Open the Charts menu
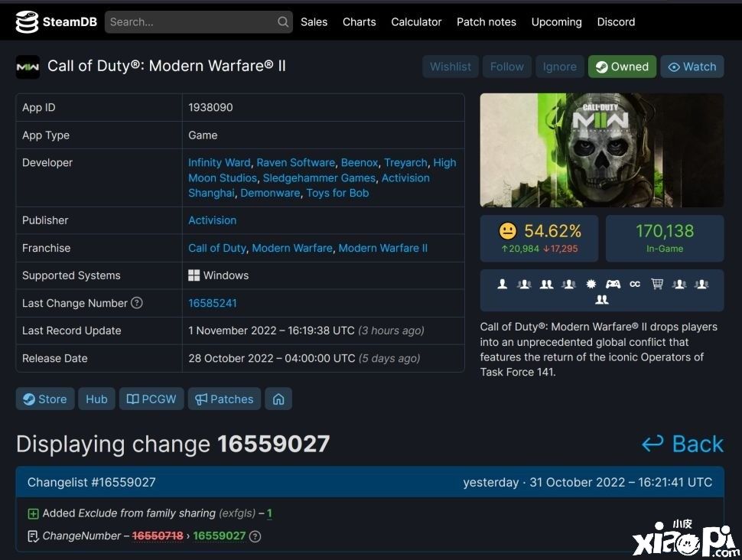742x560 pixels. (x=360, y=21)
